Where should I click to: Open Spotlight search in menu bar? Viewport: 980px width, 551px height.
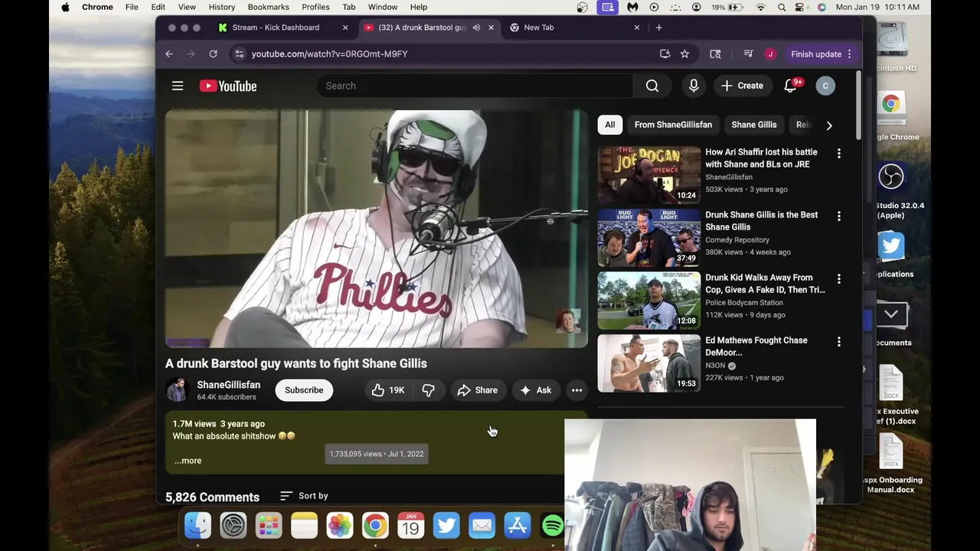782,7
